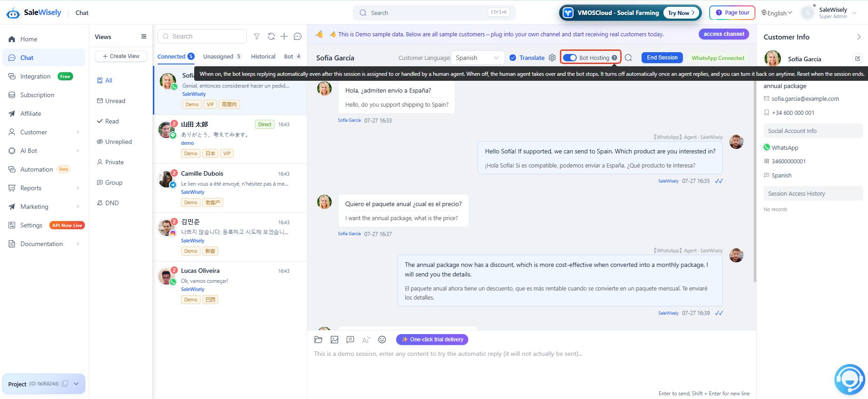Click the top global Search field
This screenshot has width=868, height=399.
(x=434, y=13)
